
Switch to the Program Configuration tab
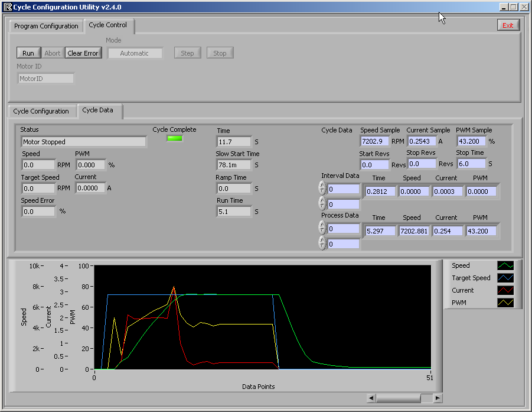tap(46, 26)
